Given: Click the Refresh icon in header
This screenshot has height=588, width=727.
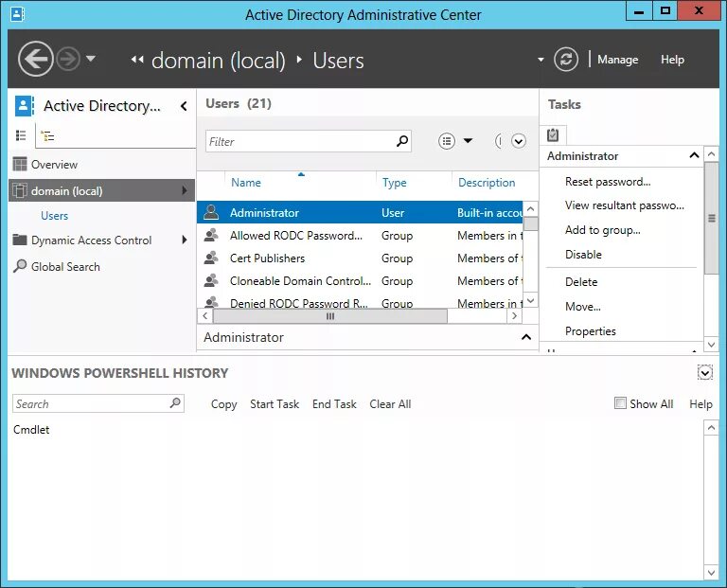Looking at the screenshot, I should click(566, 60).
